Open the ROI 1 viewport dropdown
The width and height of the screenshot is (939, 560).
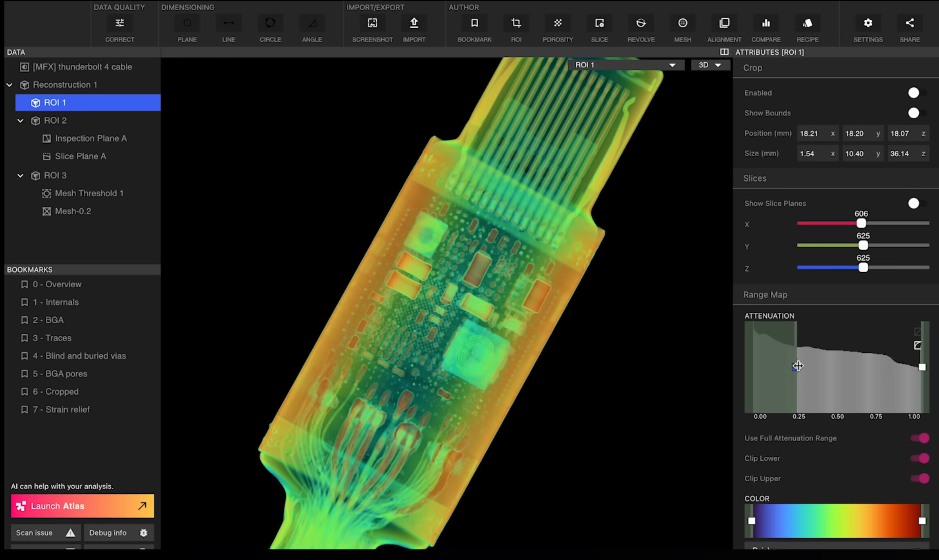pos(625,65)
